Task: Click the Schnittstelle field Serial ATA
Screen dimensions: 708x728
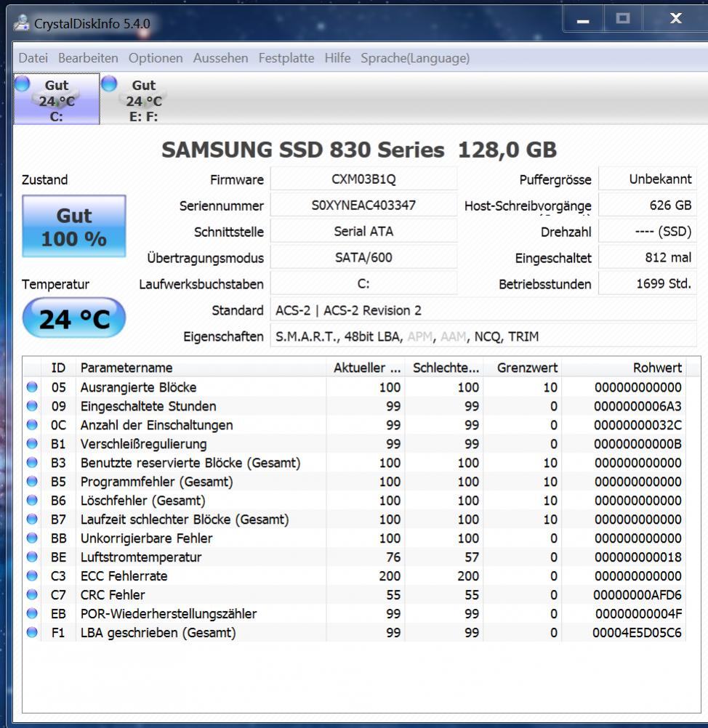Action: pos(363,231)
